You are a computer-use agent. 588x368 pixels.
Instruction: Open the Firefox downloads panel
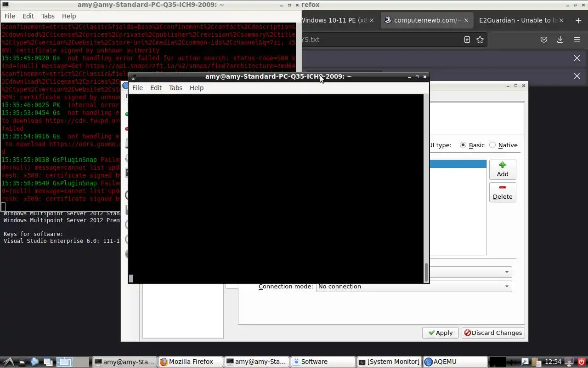tap(560, 40)
